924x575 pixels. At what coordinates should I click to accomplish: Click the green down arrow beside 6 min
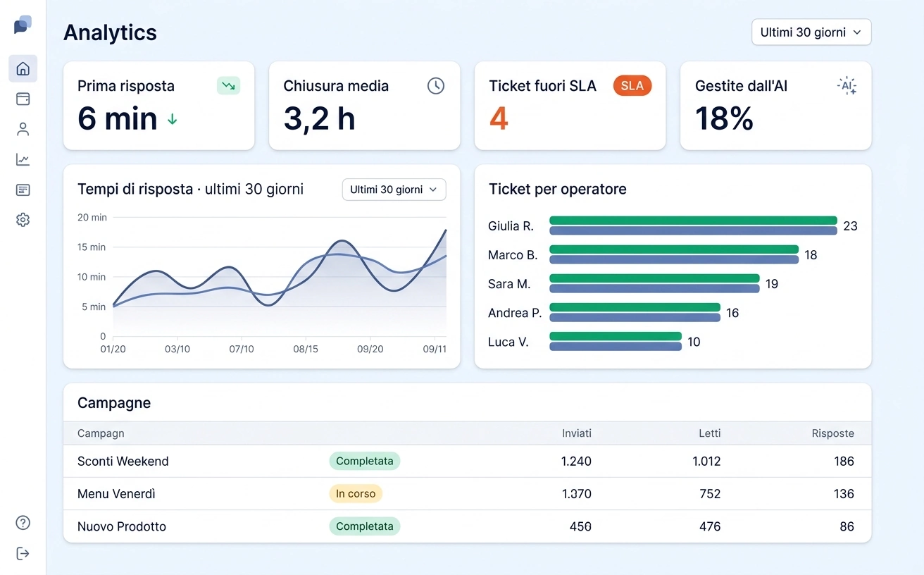pos(172,120)
